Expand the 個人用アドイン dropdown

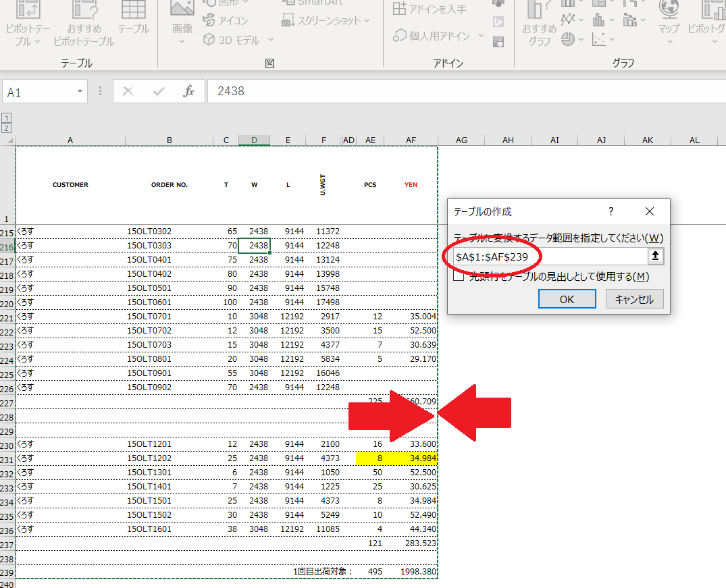[481, 35]
